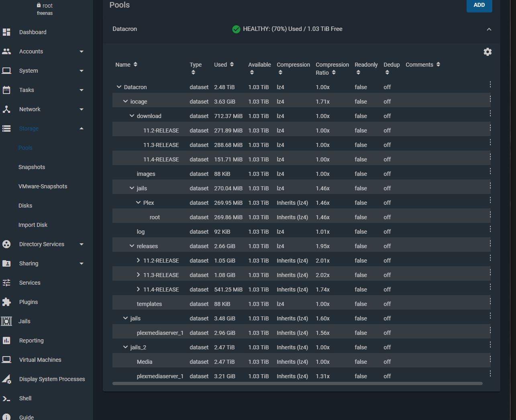Click the table horizontal scrollbar
This screenshot has height=420, width=516.
(x=297, y=383)
